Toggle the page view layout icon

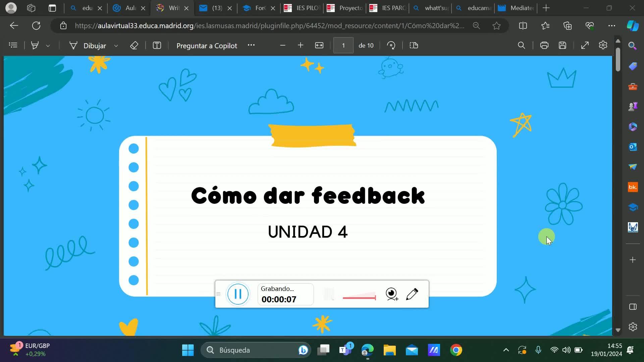[x=414, y=46]
